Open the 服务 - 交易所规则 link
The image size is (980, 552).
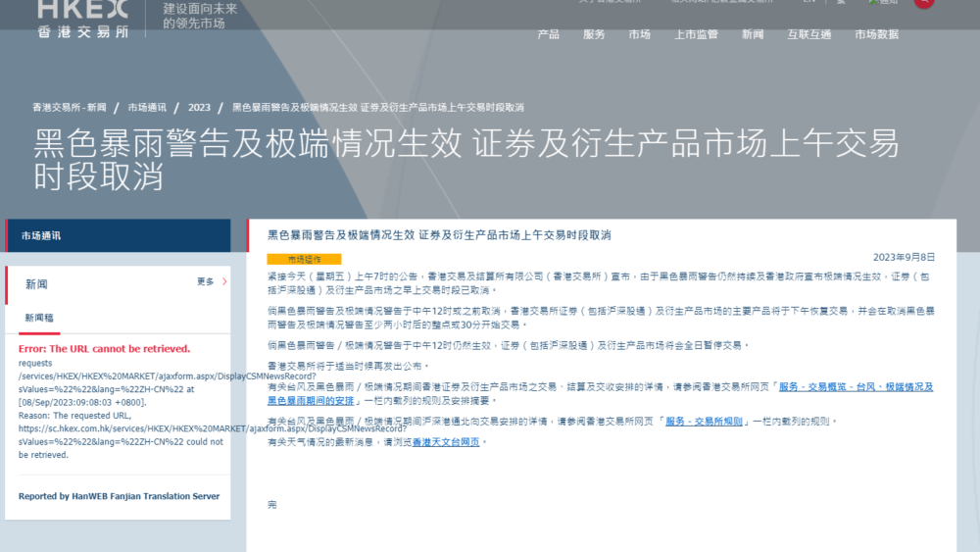coord(706,422)
